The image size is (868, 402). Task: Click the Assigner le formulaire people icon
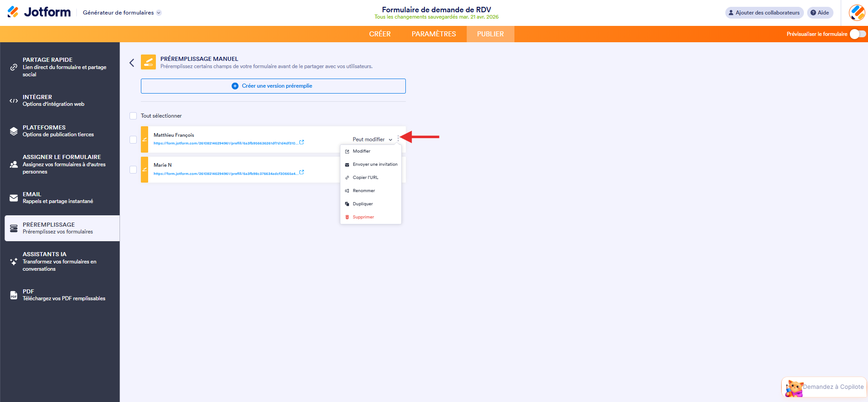[14, 164]
